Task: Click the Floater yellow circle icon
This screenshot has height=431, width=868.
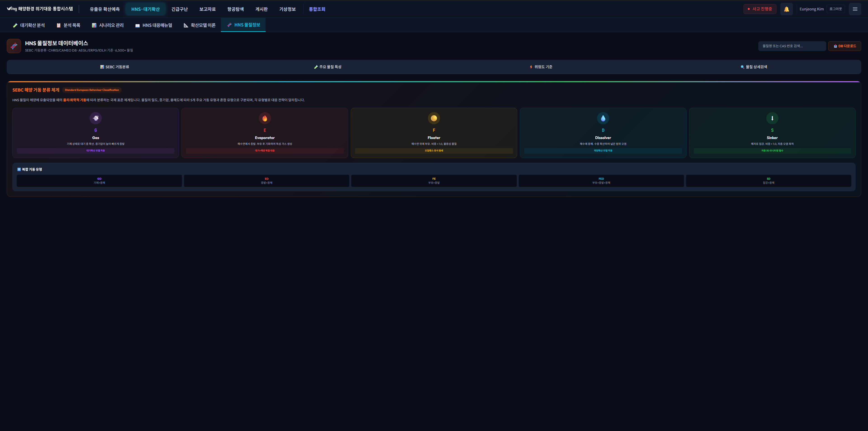Action: point(434,118)
